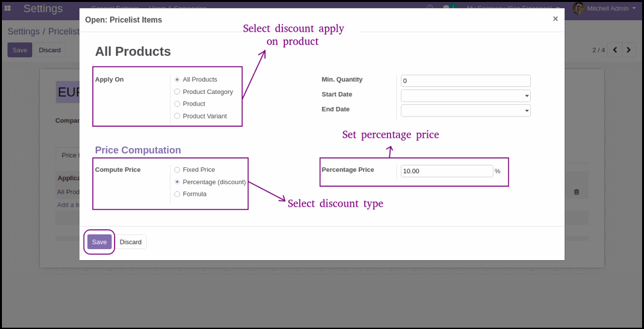Select the Product radio option
Viewport: 644px width, 329px height.
coord(177,104)
